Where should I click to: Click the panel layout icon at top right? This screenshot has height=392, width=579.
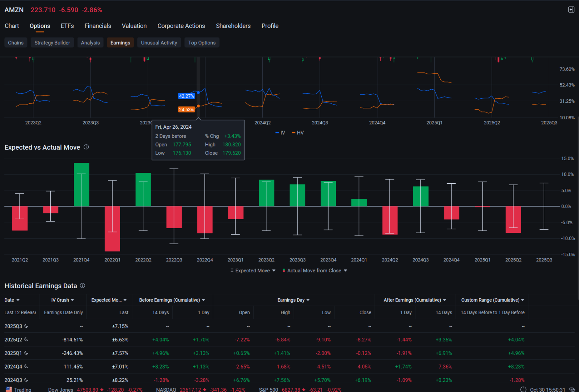point(571,10)
